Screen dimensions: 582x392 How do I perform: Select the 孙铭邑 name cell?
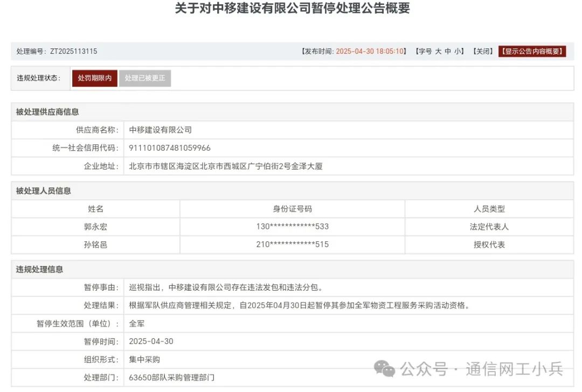pos(95,244)
